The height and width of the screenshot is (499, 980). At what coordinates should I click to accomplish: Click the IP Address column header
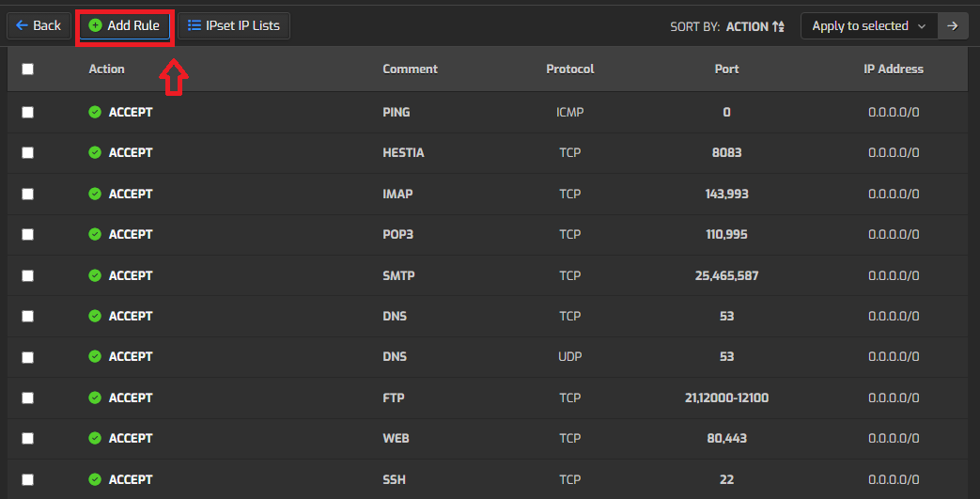point(893,69)
